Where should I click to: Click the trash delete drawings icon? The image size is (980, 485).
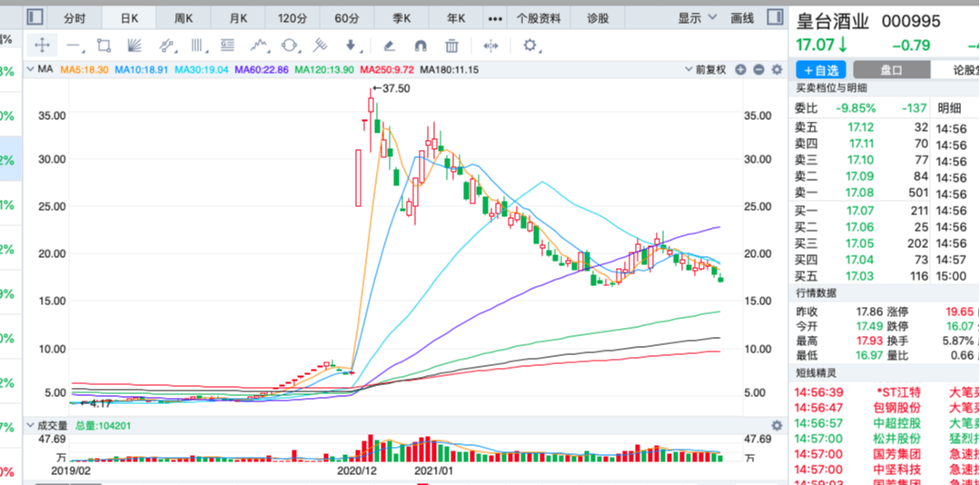(x=451, y=45)
